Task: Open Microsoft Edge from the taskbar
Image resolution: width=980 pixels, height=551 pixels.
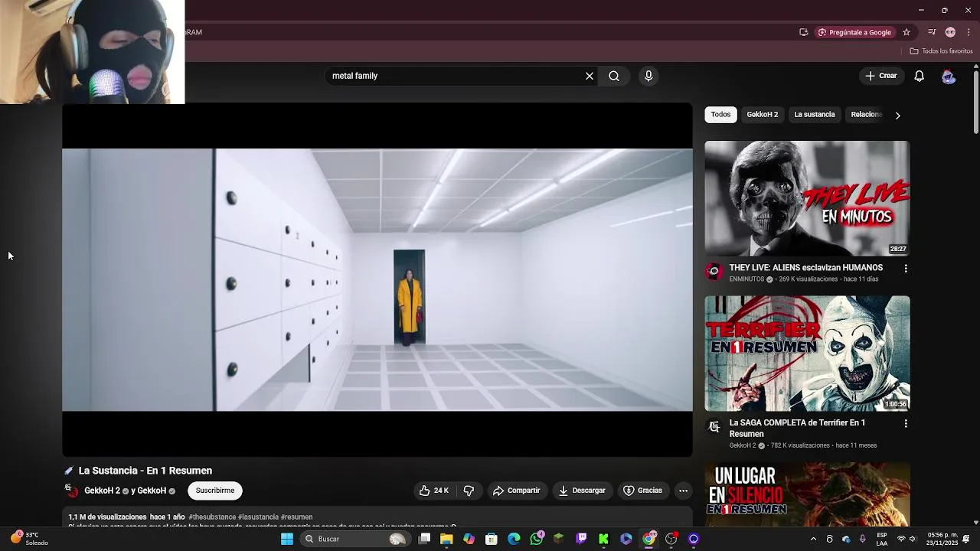Action: tap(514, 539)
